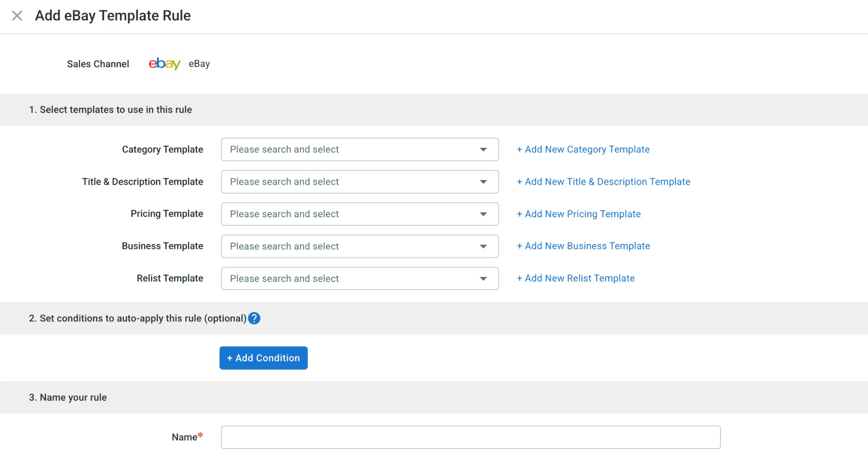Click the Category Template label

pos(163,150)
